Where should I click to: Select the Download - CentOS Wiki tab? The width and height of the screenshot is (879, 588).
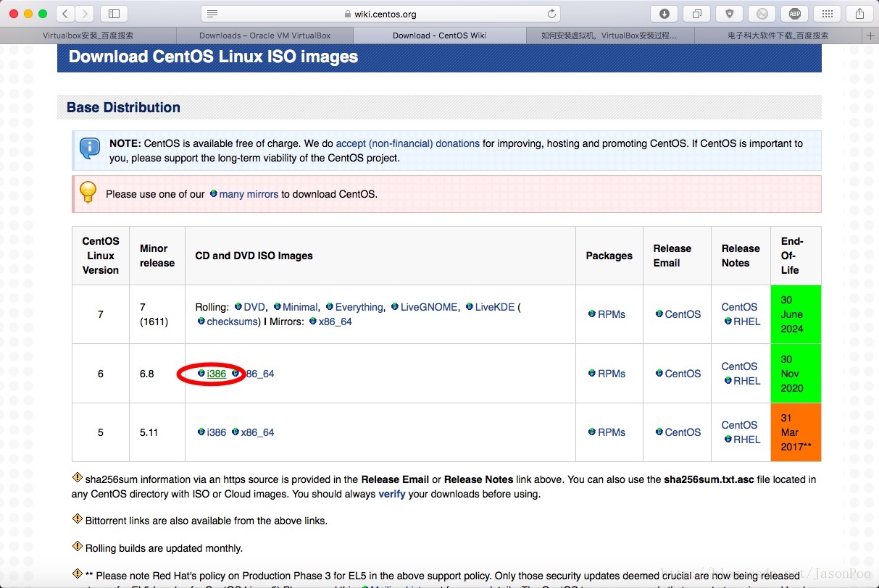(x=439, y=35)
